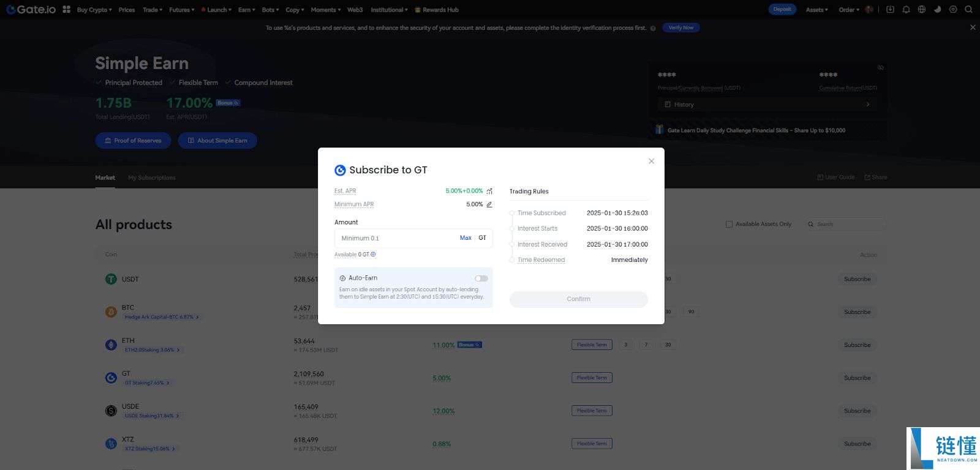Click the Auto-Earn icon in the dialog
Image resolution: width=980 pixels, height=470 pixels.
[x=342, y=278]
